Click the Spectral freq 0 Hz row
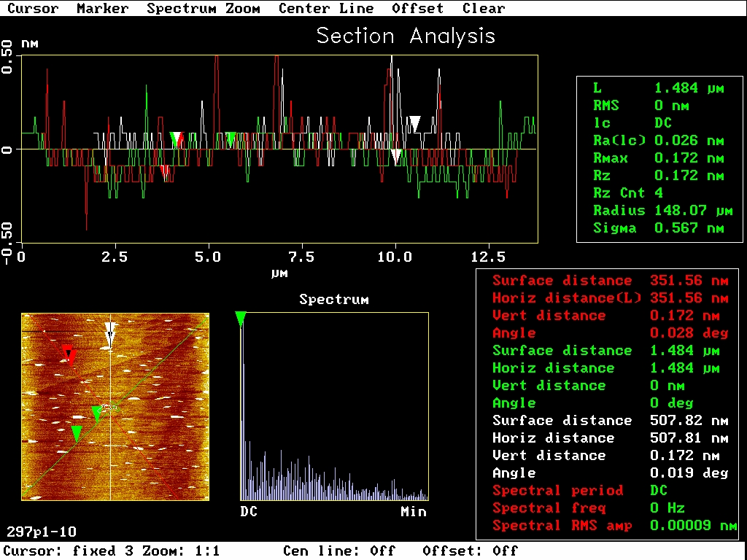The height and width of the screenshot is (560, 747). point(589,508)
